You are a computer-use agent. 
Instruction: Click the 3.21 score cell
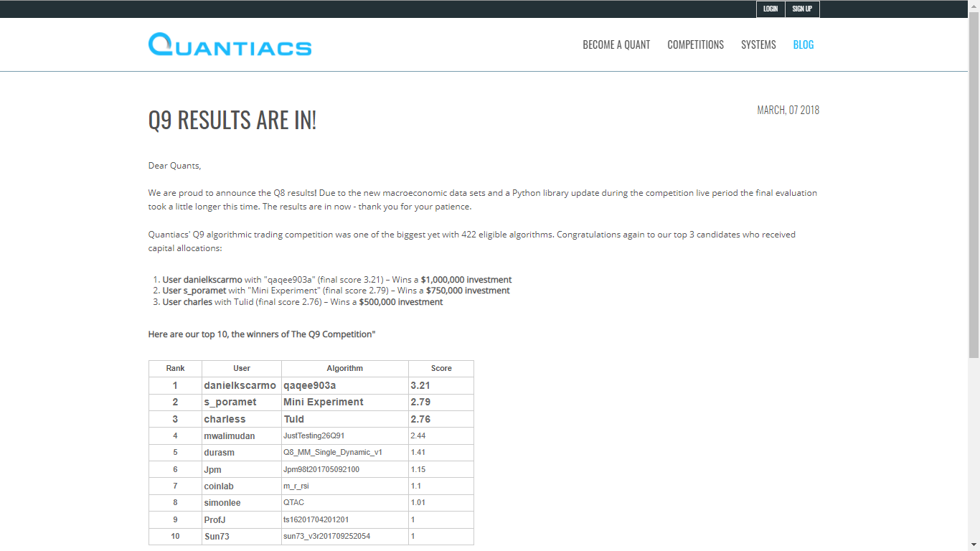coord(441,386)
